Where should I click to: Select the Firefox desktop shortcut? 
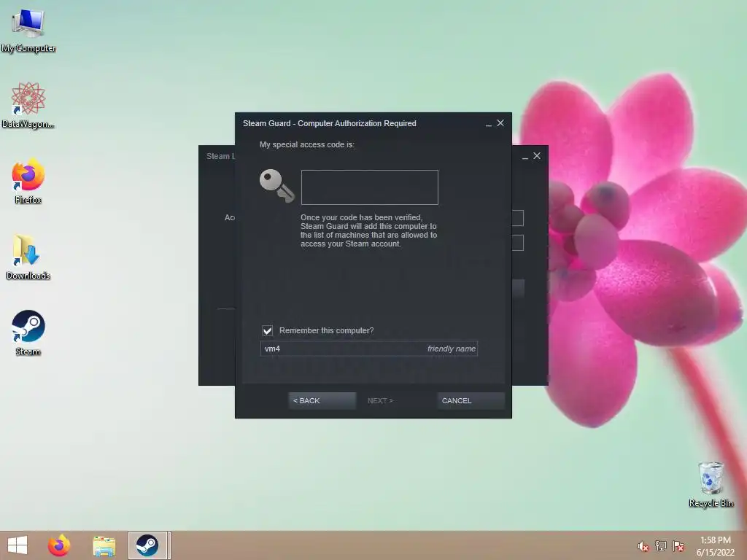[x=28, y=181]
